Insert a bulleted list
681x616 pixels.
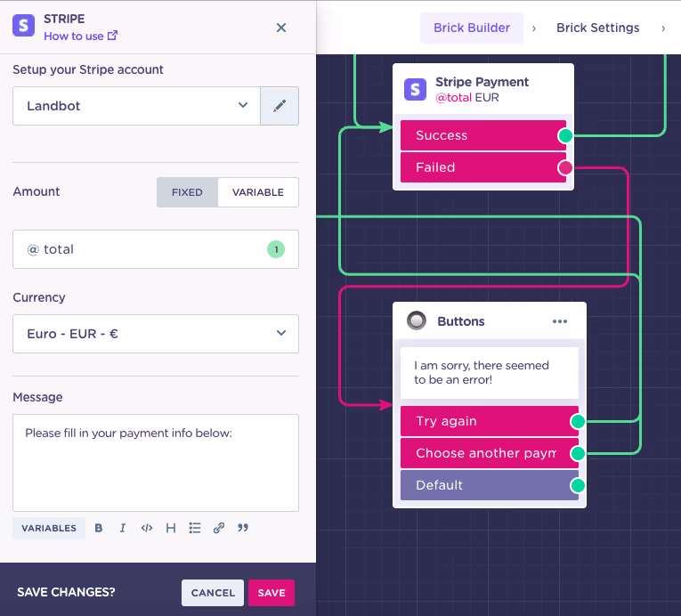(195, 528)
